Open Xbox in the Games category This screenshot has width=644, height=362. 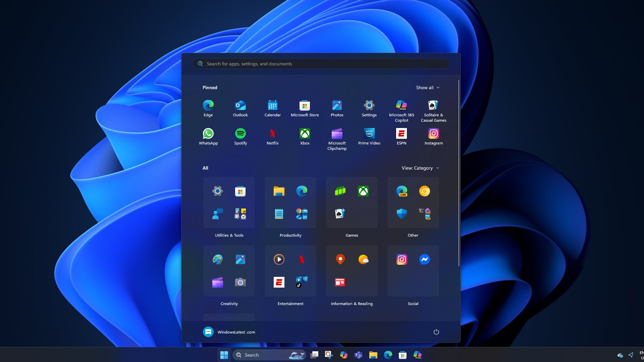[363, 191]
